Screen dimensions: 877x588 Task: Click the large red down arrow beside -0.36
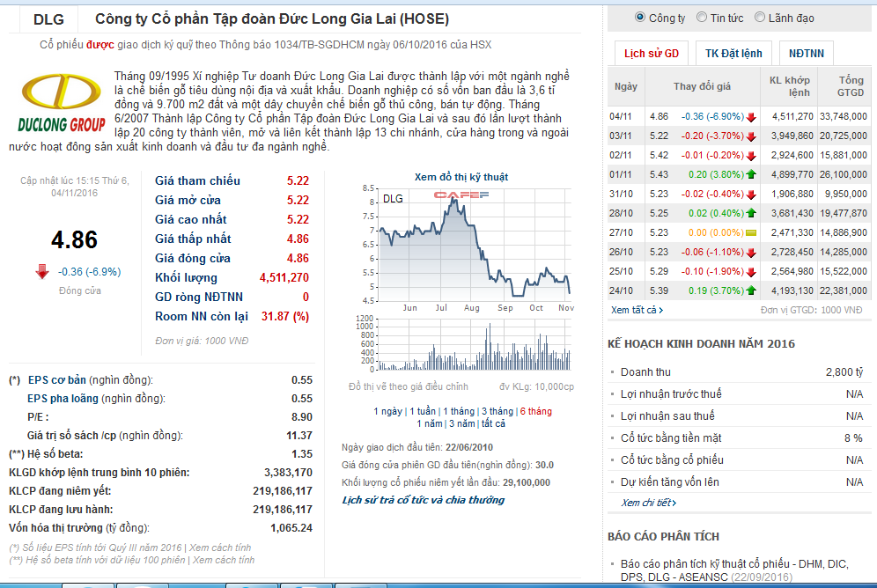(42, 272)
